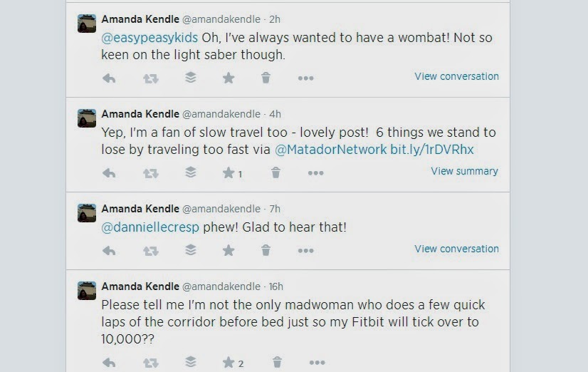Image resolution: width=588 pixels, height=372 pixels.
Task: Click avatar thumbnail on Fitbit tweet
Action: point(87,290)
